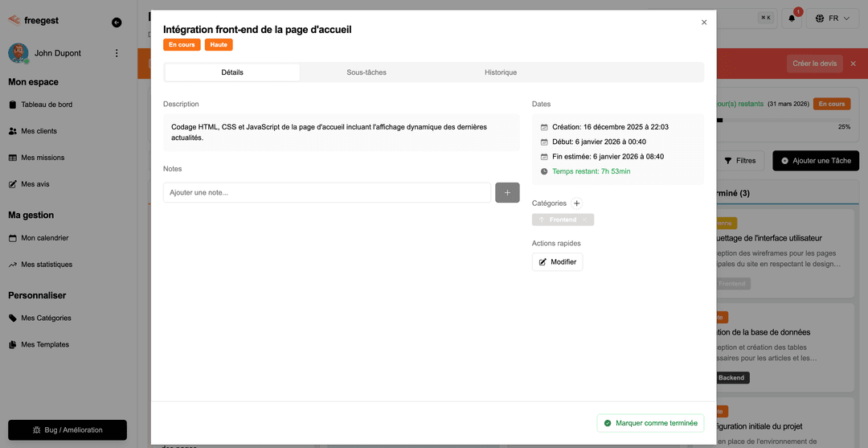Close the task details dialog

704,23
